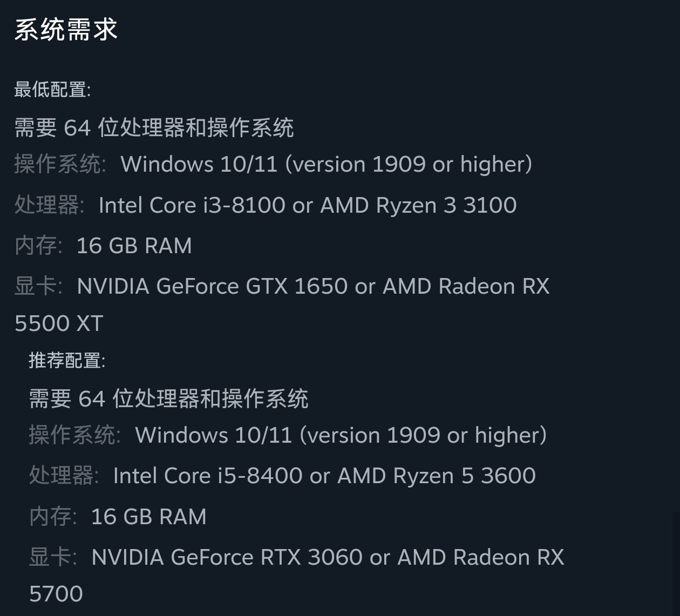Click the 系统需求 heading
Screen dimensions: 680x616
66,30
